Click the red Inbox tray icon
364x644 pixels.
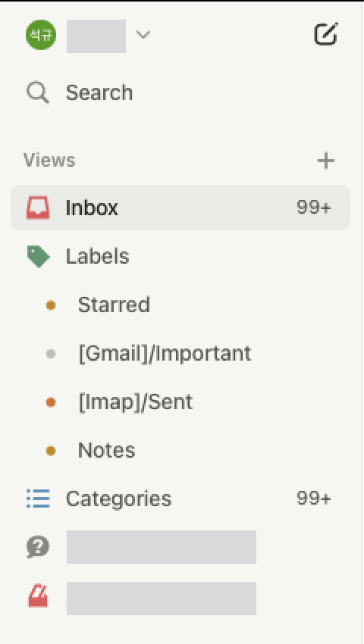[38, 208]
